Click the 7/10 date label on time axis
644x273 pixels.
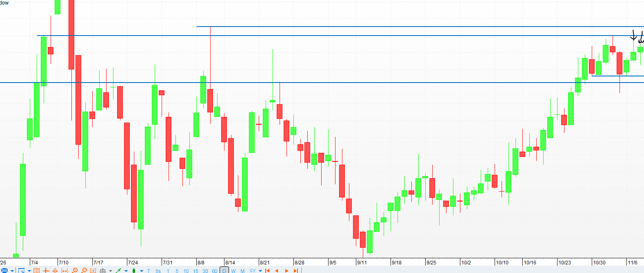point(63,262)
